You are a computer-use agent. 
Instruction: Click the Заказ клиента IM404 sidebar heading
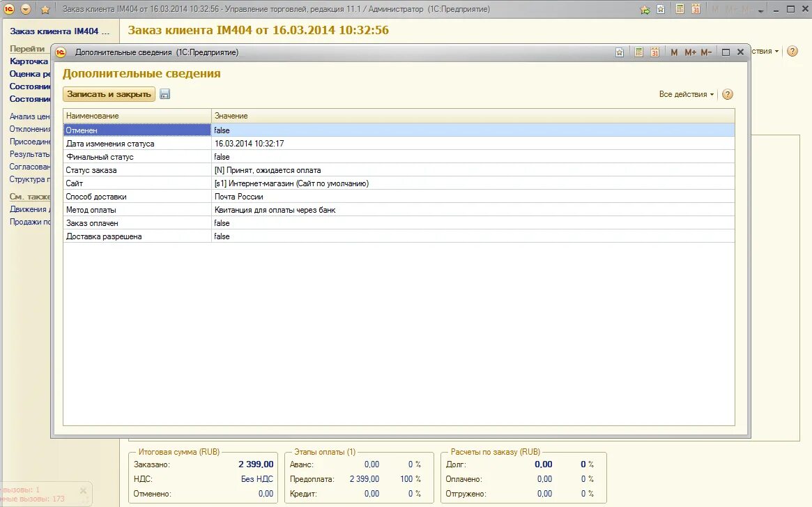tap(60, 31)
